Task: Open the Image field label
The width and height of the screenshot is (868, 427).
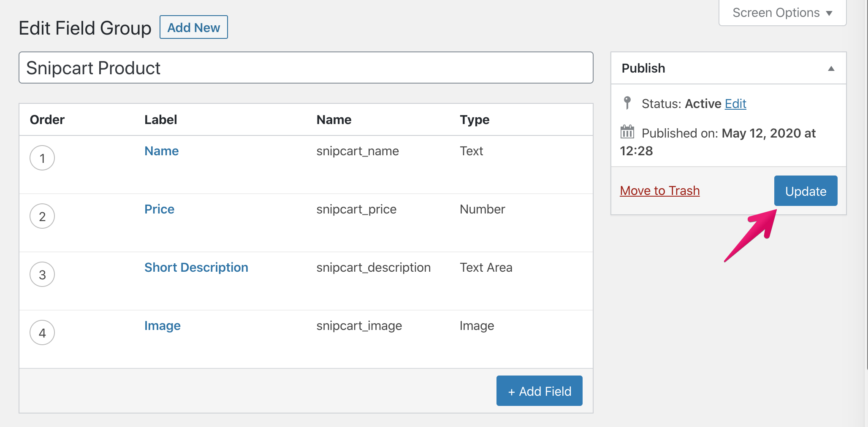Action: (162, 326)
